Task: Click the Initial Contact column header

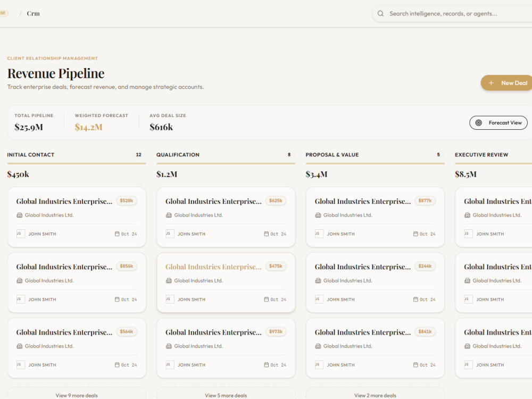Action: click(x=30, y=155)
